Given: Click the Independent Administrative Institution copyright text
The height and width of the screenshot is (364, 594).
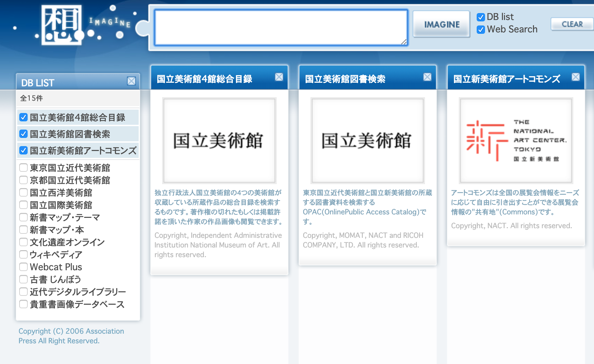Looking at the screenshot, I should coord(218,245).
